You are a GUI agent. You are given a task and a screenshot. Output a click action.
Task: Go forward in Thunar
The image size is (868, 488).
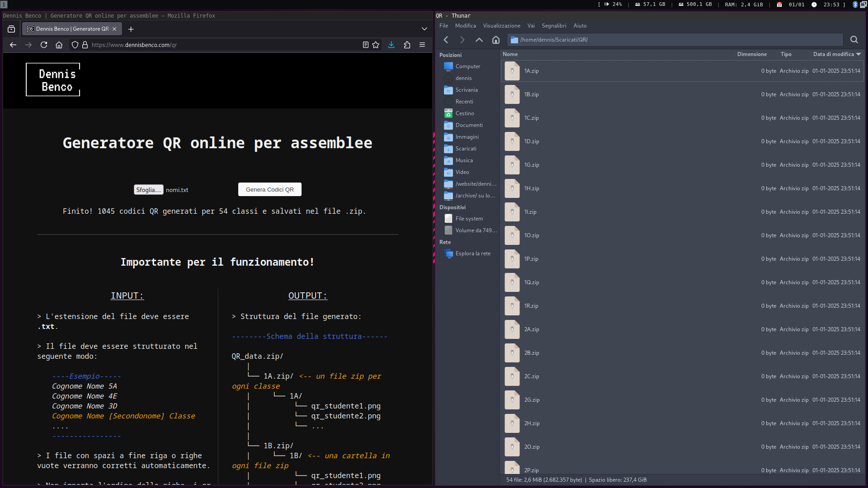[x=462, y=40]
